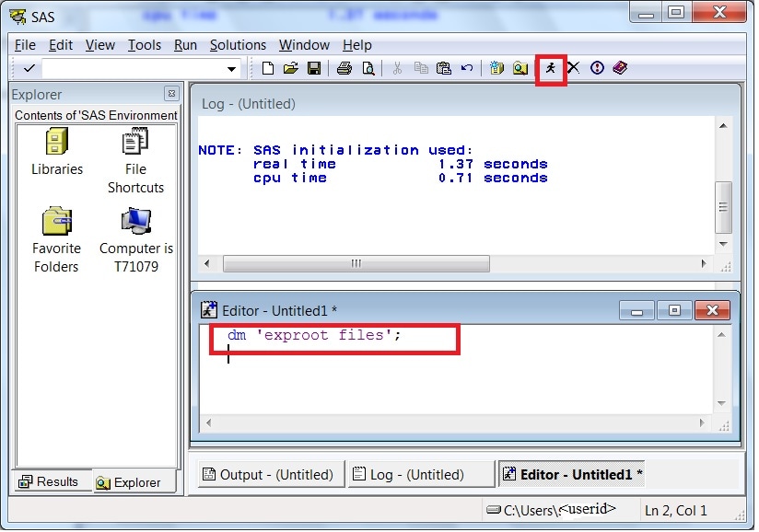Screen dimensions: 759x532
Task: Open SAS Help via the book icon
Action: point(620,68)
